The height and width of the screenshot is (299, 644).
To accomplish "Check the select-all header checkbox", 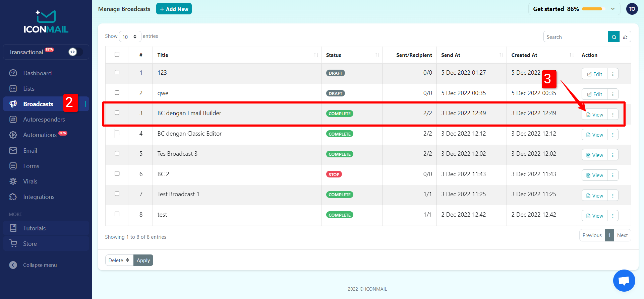I will [117, 54].
